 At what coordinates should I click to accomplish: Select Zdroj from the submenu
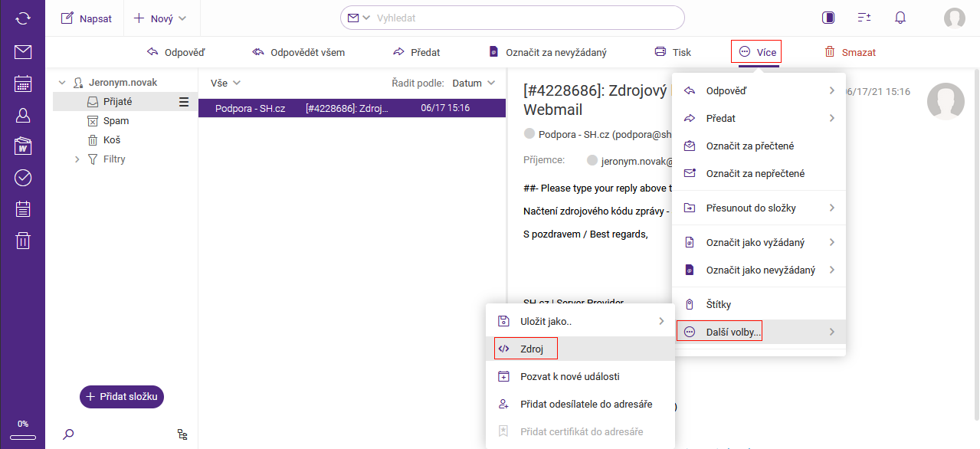(x=532, y=349)
